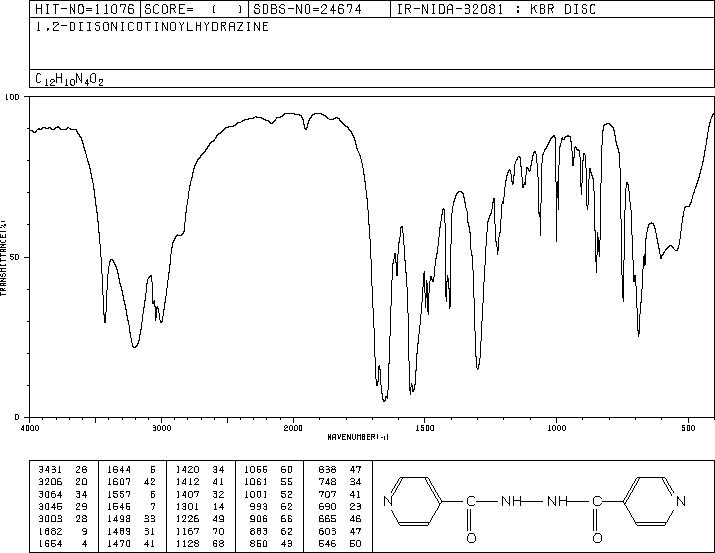Click nitrogen N of the left pyridine ring

pyautogui.click(x=388, y=501)
